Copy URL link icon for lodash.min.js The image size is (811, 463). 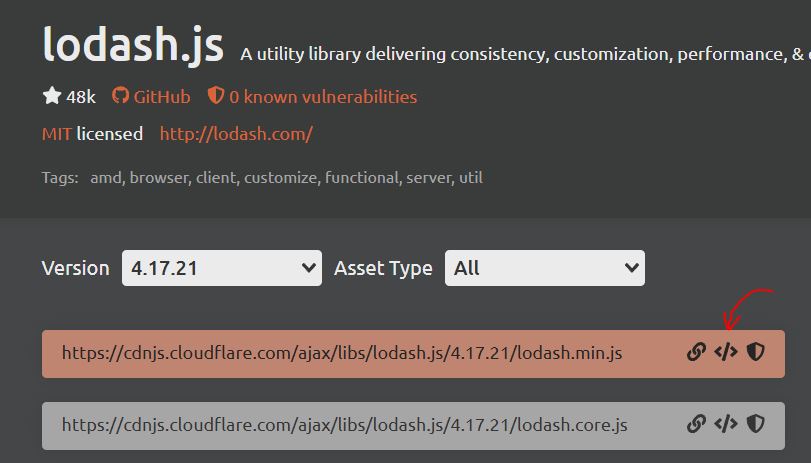696,352
